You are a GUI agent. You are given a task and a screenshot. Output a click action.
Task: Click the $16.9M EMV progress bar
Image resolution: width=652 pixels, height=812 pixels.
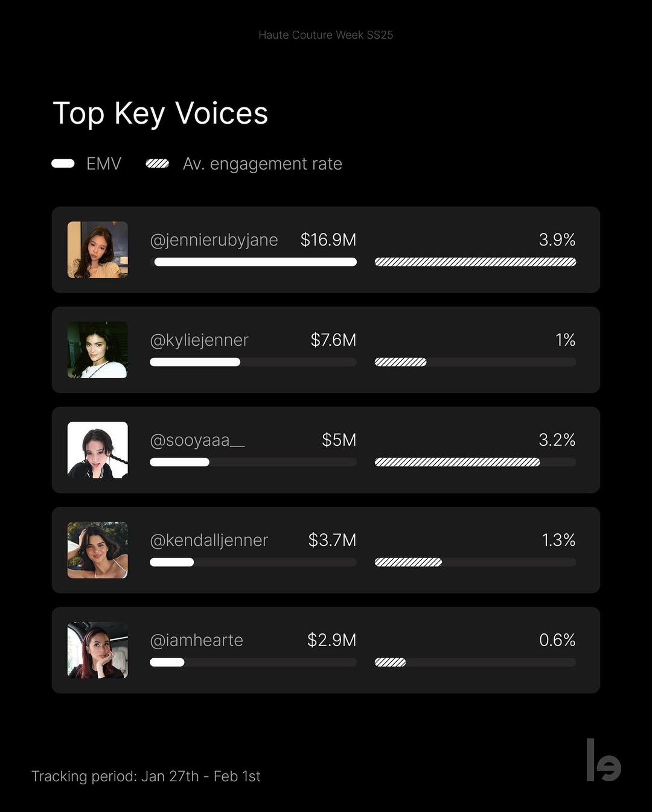(x=255, y=262)
